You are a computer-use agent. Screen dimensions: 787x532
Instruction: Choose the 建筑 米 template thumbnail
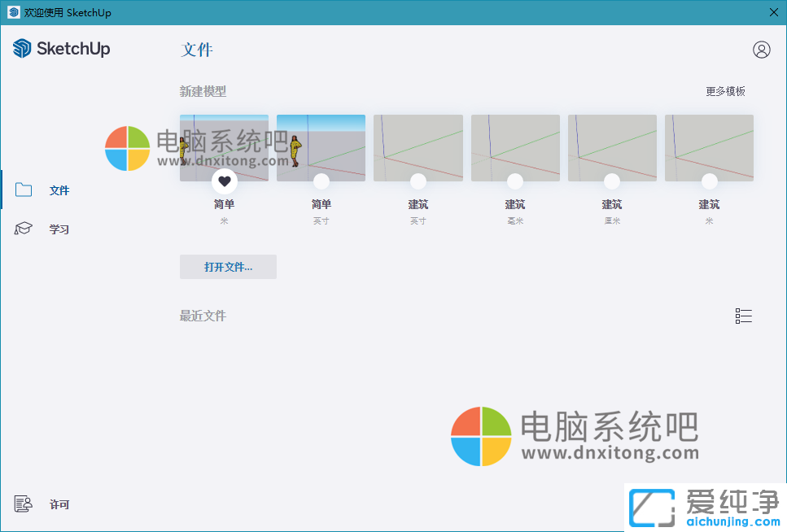pos(709,147)
